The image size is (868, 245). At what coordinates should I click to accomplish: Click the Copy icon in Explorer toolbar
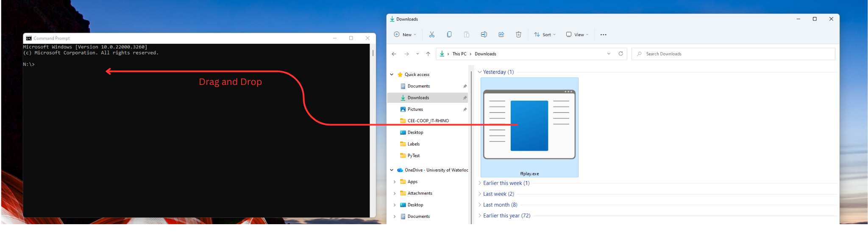point(449,34)
